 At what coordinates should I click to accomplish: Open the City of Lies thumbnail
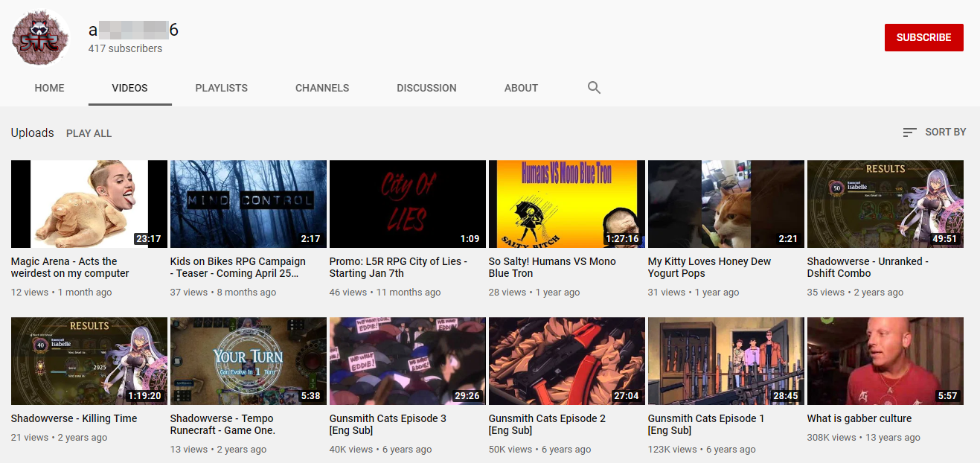click(408, 204)
